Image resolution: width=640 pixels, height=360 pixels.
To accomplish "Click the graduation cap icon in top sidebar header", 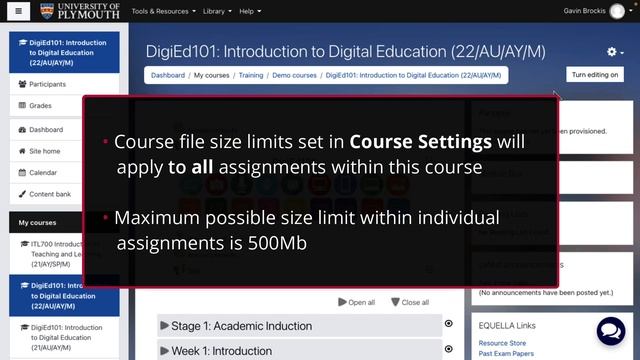I will point(23,42).
